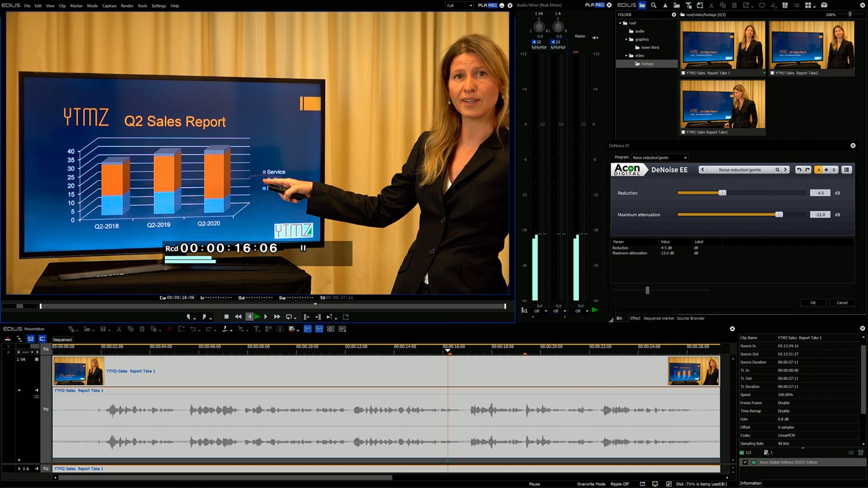Click the fast-forward transport icon
The width and height of the screenshot is (868, 488).
point(277,317)
